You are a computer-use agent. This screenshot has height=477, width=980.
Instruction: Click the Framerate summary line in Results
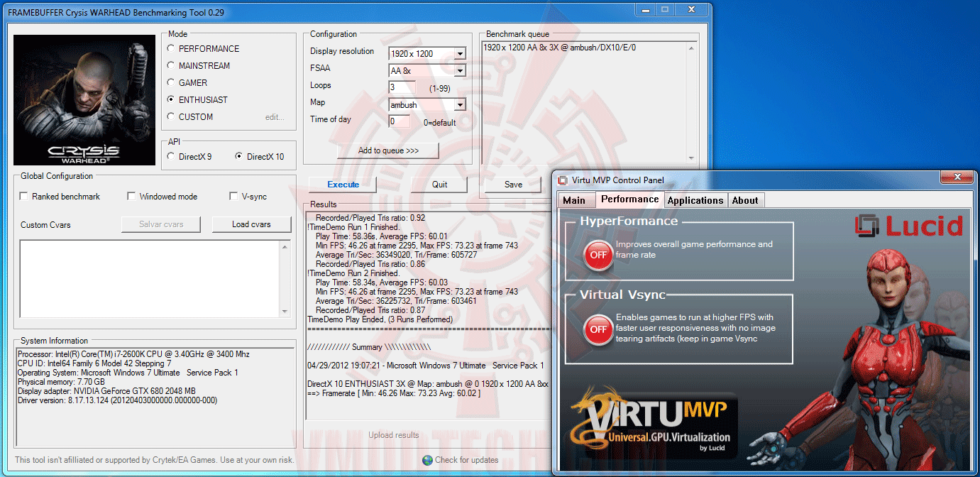coord(394,393)
